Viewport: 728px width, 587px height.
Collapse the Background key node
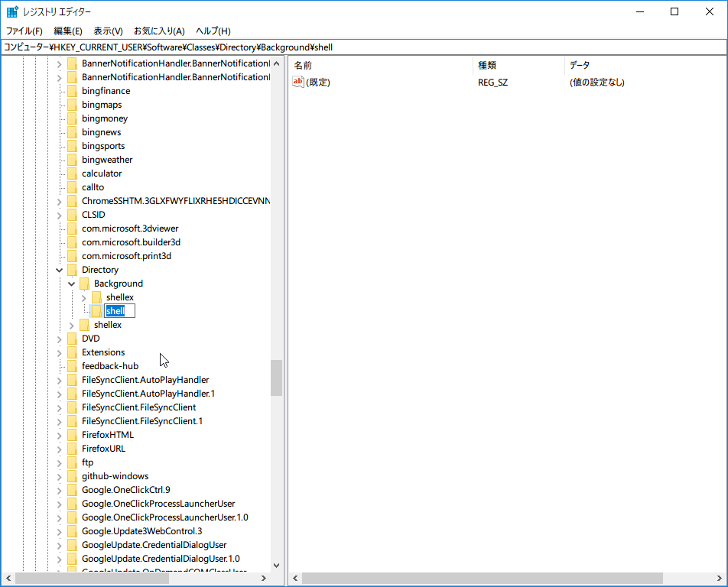tap(72, 284)
